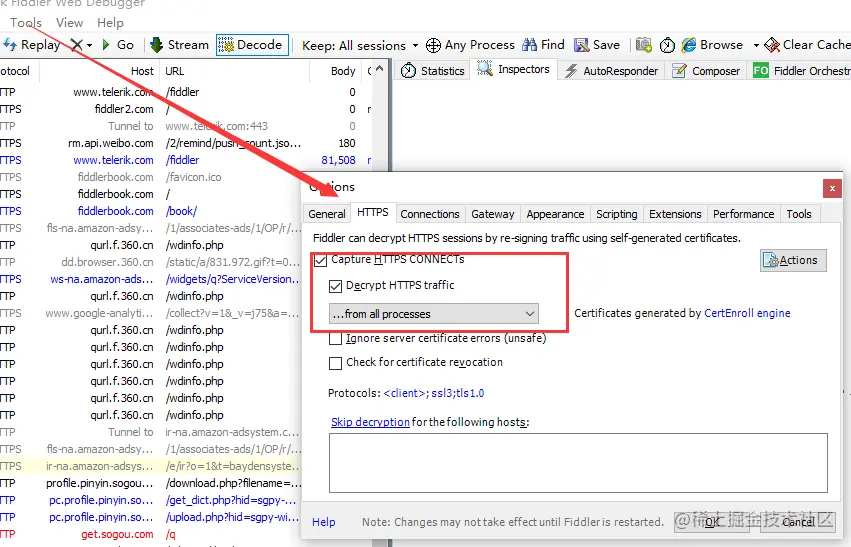Viewport: 851px width, 547px height.
Task: Toggle the Decode toolbar button
Action: (x=252, y=45)
